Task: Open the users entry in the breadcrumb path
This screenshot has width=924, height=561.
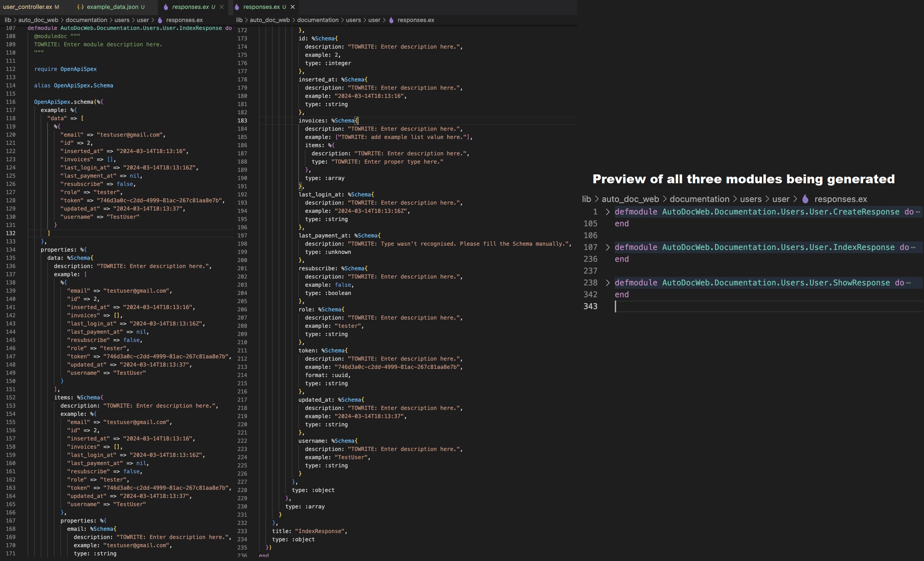Action: pyautogui.click(x=122, y=20)
